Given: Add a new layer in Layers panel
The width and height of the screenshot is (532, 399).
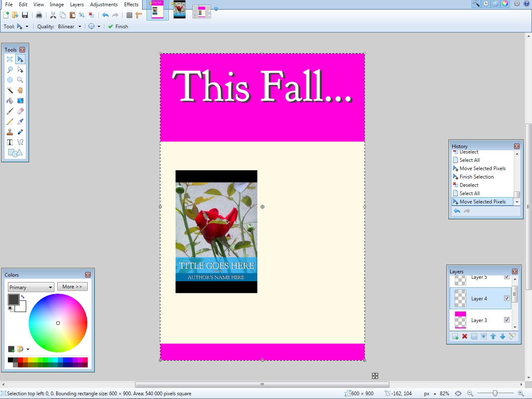Looking at the screenshot, I should 455,336.
